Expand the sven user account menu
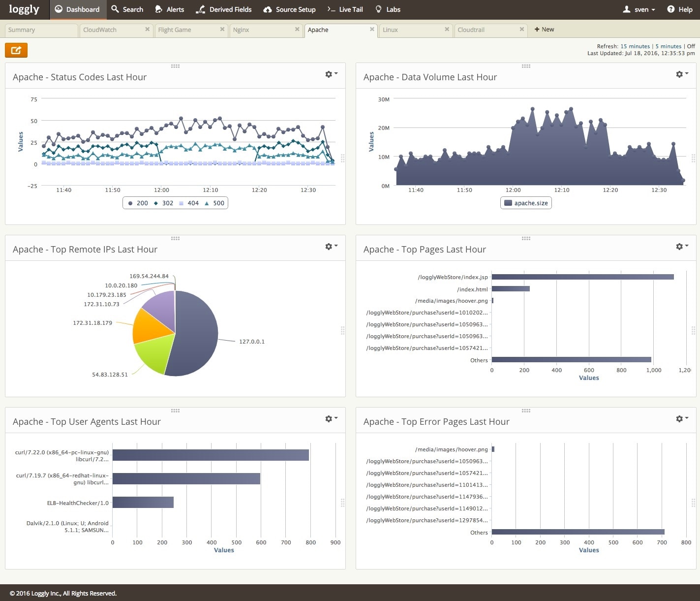 coord(639,9)
